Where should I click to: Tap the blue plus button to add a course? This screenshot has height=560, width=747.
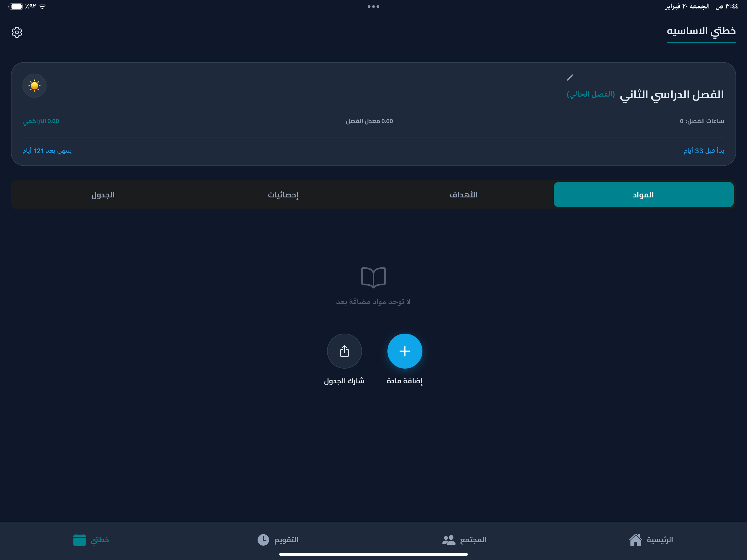405,351
